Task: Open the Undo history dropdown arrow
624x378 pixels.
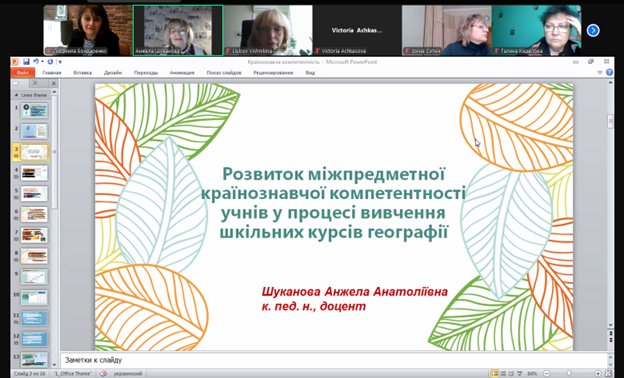Action: click(x=42, y=62)
